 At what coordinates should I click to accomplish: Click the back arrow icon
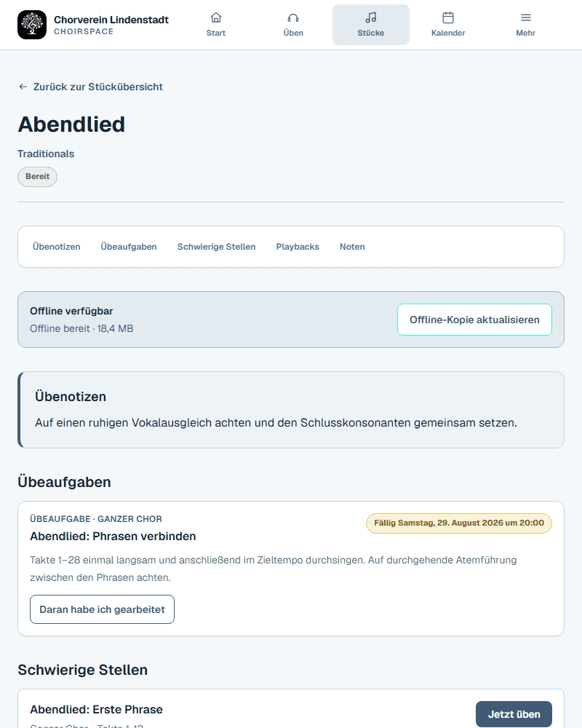coord(23,87)
